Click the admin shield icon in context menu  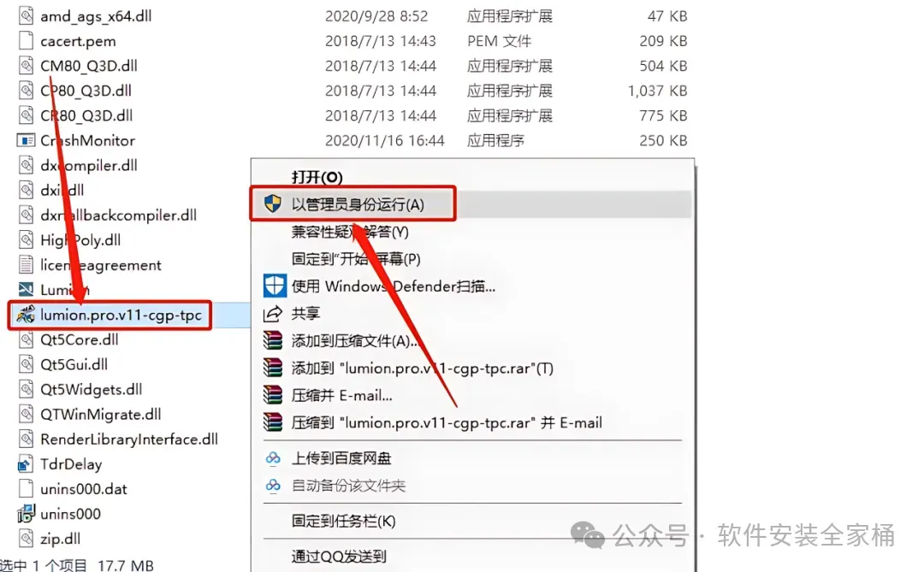(x=272, y=203)
